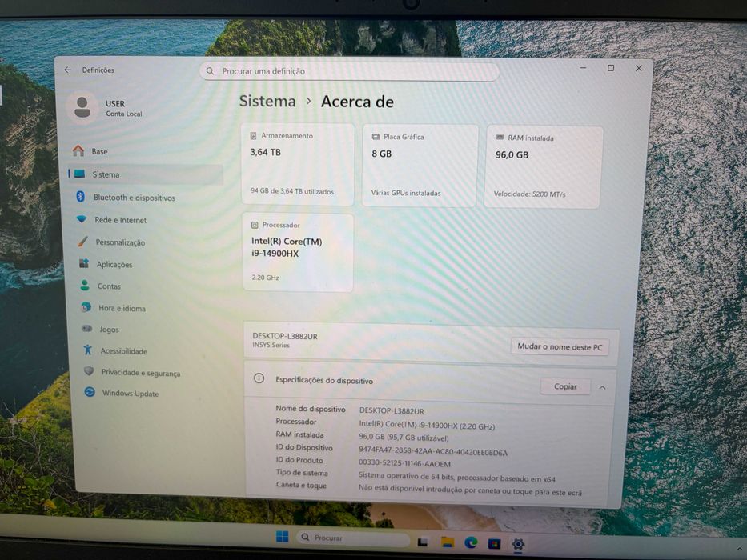The height and width of the screenshot is (560, 747).
Task: Go to Privacidade e segurança
Action: click(x=141, y=373)
